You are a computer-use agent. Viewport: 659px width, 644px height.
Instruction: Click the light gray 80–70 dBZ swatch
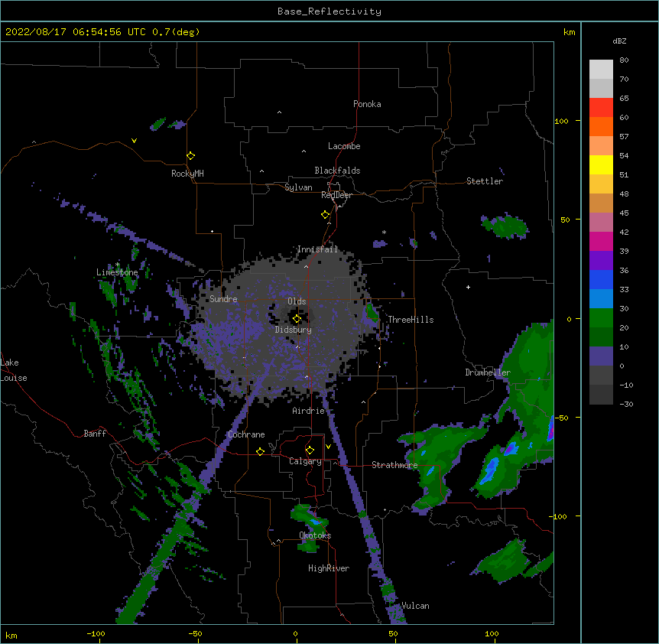pos(601,70)
